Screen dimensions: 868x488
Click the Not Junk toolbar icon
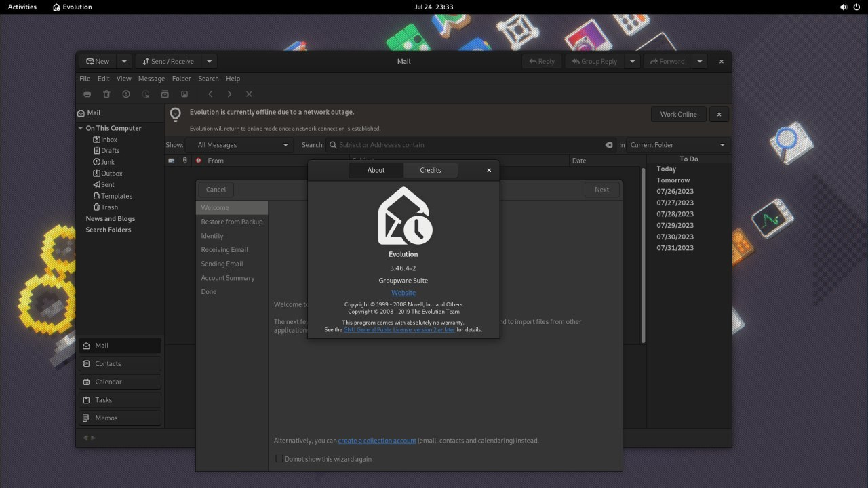[x=146, y=94]
